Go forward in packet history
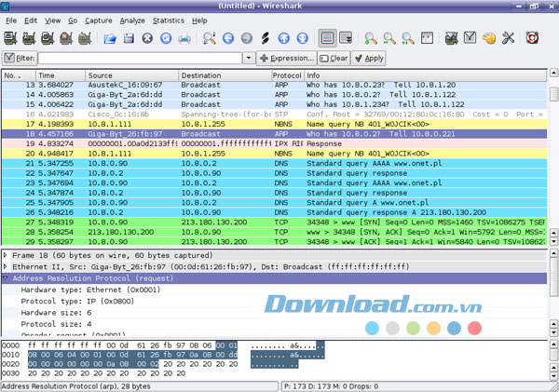 (247, 38)
